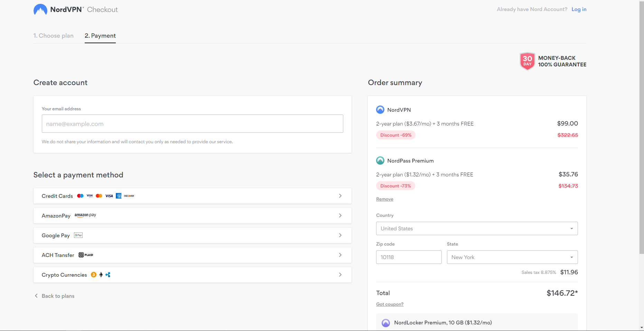Screen dimensions: 644x331
Task: Click the Discount -69% badge
Action: pyautogui.click(x=396, y=135)
